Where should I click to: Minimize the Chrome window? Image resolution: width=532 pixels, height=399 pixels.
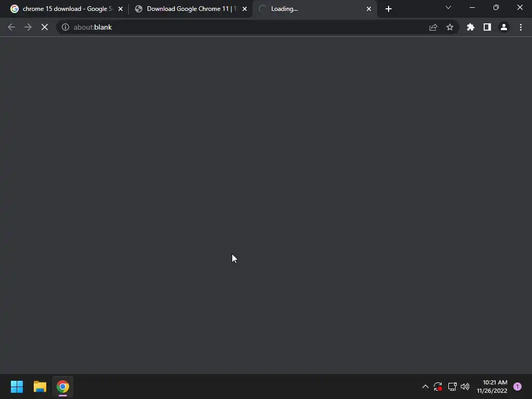[472, 7]
